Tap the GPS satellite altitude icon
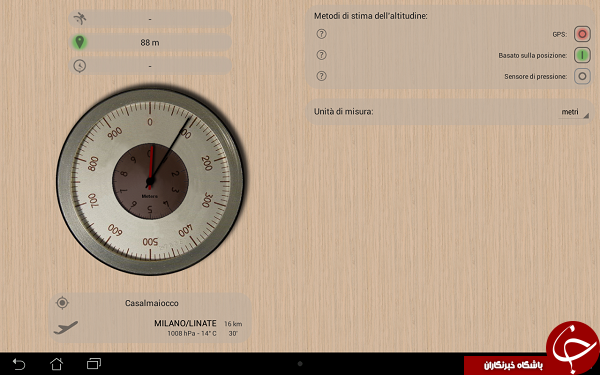The width and height of the screenshot is (600, 375). point(80,18)
